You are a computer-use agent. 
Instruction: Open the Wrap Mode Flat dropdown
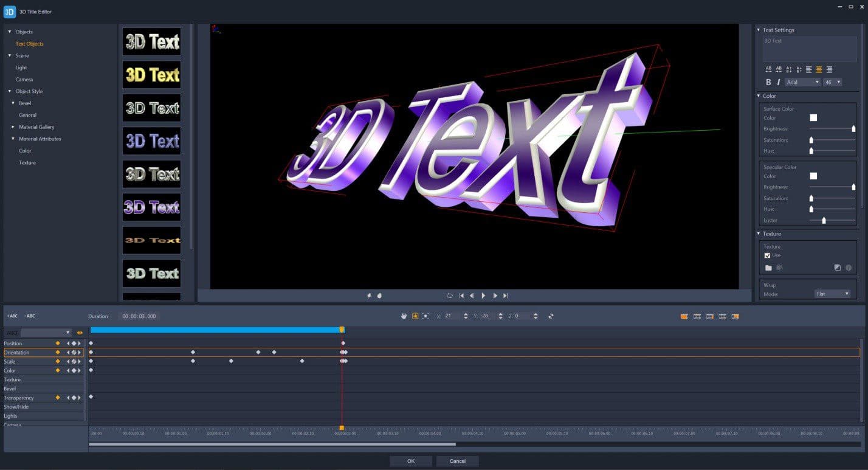833,294
